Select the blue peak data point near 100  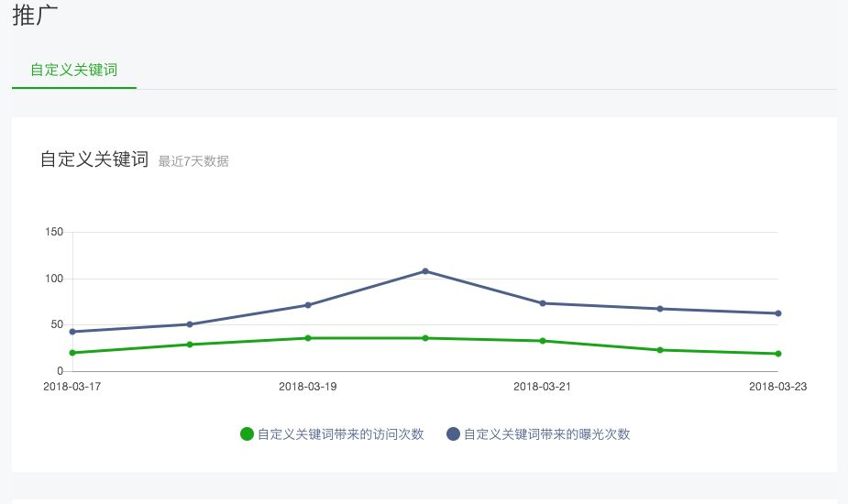tap(425, 271)
